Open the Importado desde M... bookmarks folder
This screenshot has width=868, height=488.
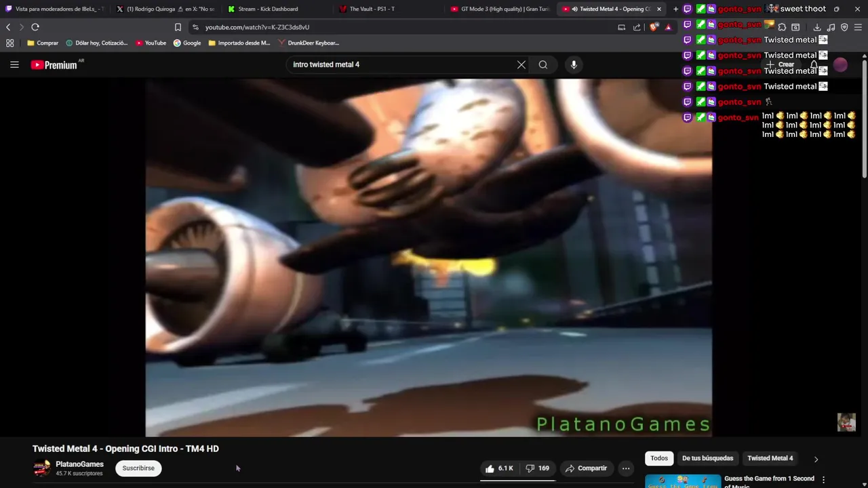(239, 43)
